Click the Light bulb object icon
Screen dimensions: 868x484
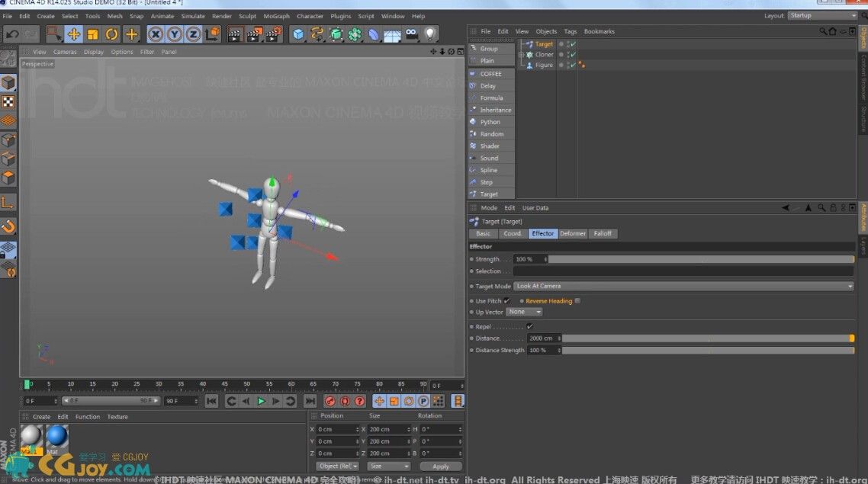(430, 35)
